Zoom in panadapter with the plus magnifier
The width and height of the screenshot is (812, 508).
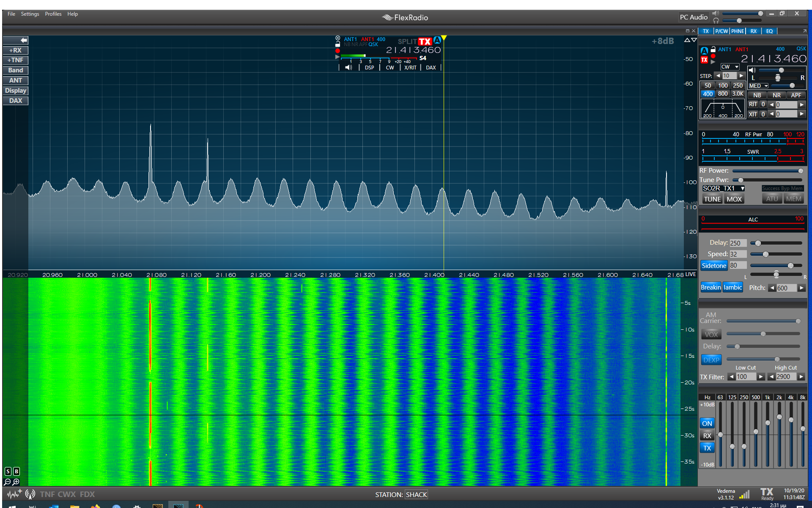coord(16,482)
